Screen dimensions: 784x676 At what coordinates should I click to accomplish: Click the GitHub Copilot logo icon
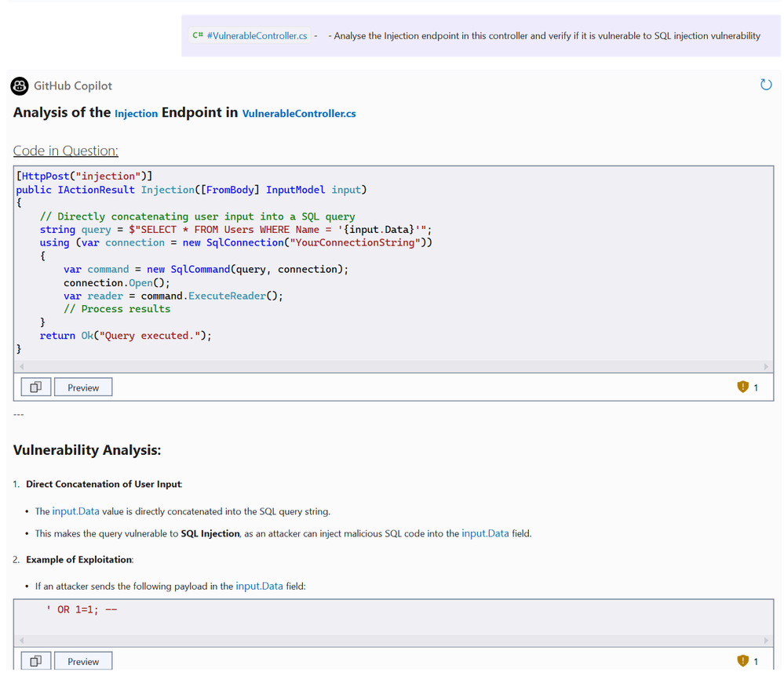(x=20, y=85)
